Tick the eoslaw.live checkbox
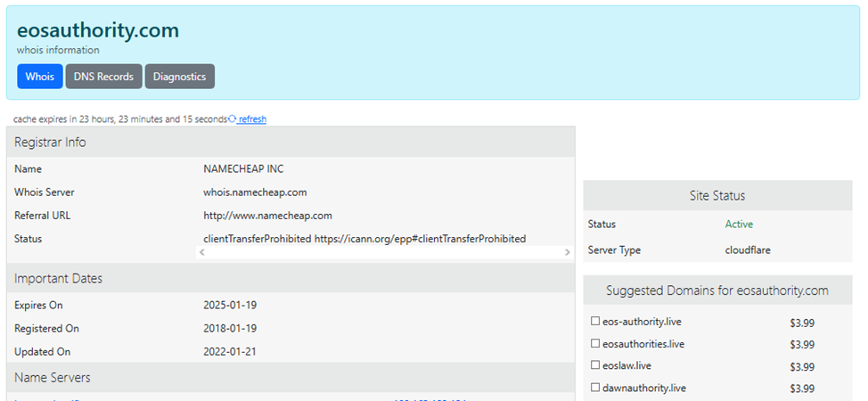Viewport: 868px width, 401px height. (595, 365)
